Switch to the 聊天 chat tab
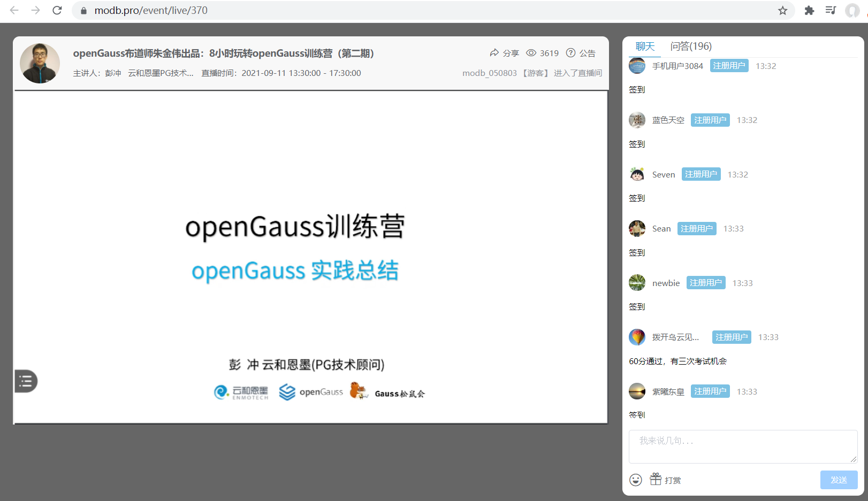The height and width of the screenshot is (501, 868). click(645, 47)
